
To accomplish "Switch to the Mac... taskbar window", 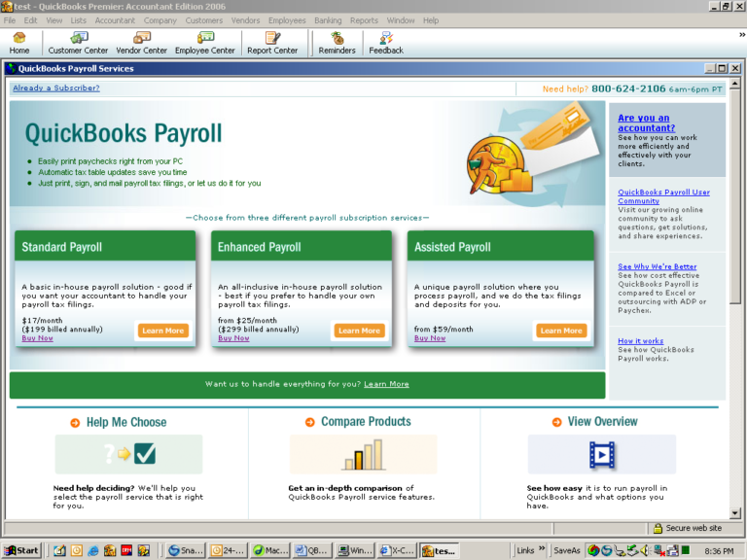I will [x=270, y=550].
